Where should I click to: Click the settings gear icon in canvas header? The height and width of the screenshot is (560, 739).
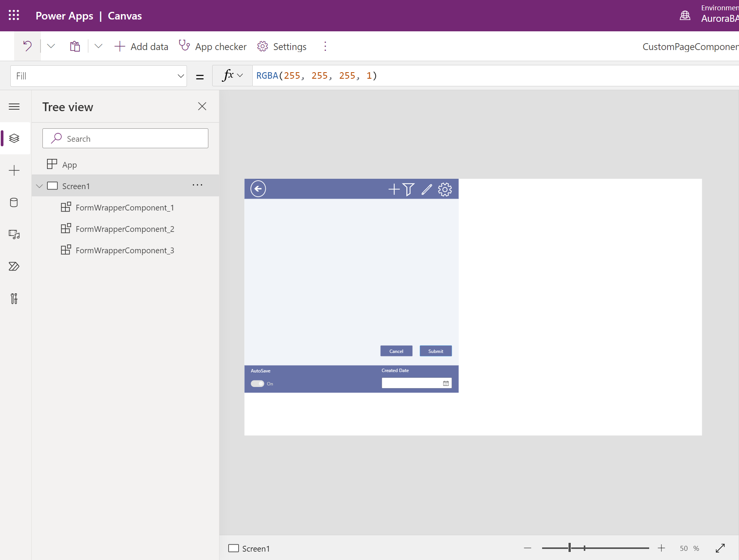point(445,189)
